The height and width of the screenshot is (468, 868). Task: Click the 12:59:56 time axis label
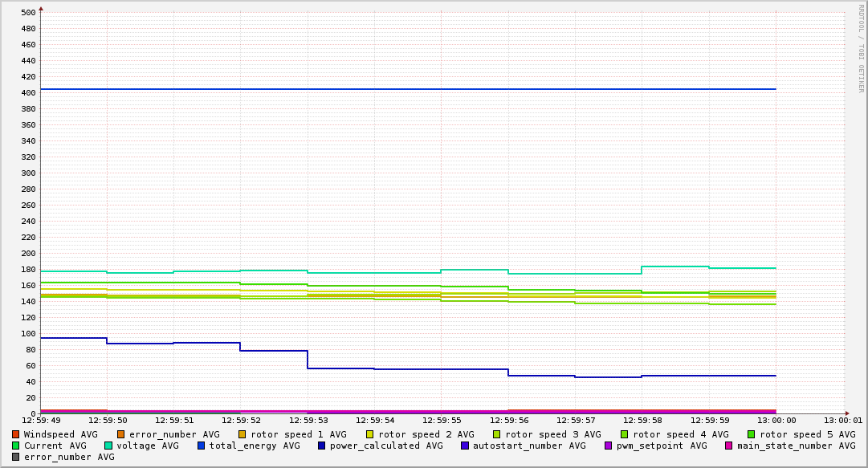tap(508, 420)
